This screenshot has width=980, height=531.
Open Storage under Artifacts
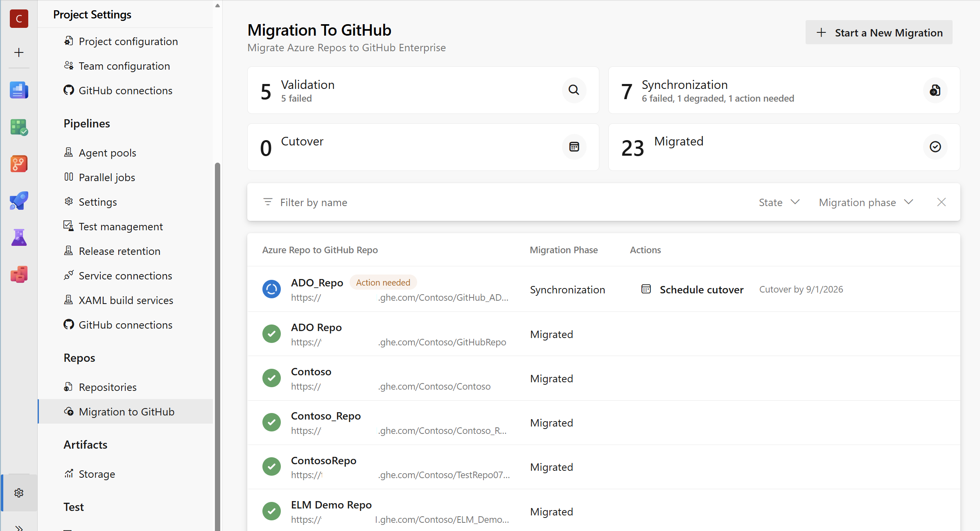(x=125, y=474)
